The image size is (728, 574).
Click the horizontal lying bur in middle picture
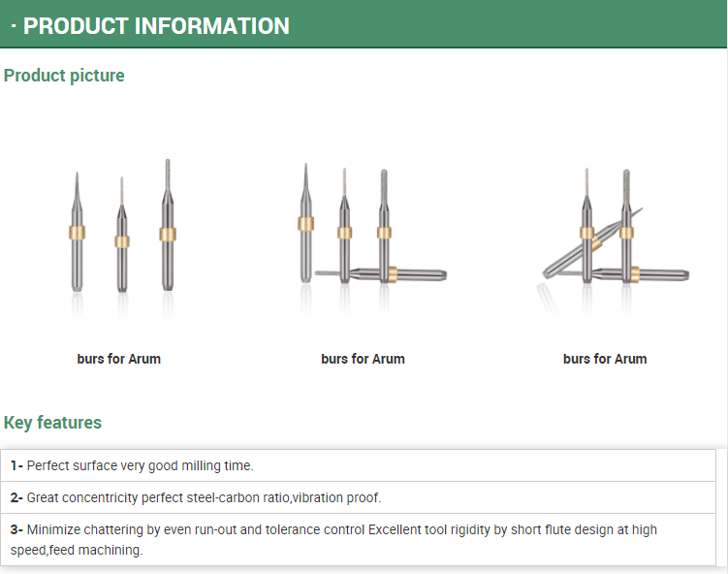[x=388, y=274]
